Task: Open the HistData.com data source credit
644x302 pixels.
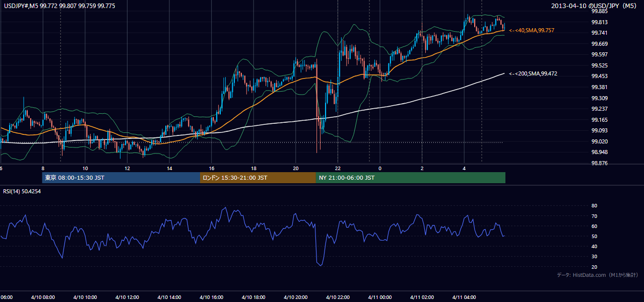Action: point(598,275)
